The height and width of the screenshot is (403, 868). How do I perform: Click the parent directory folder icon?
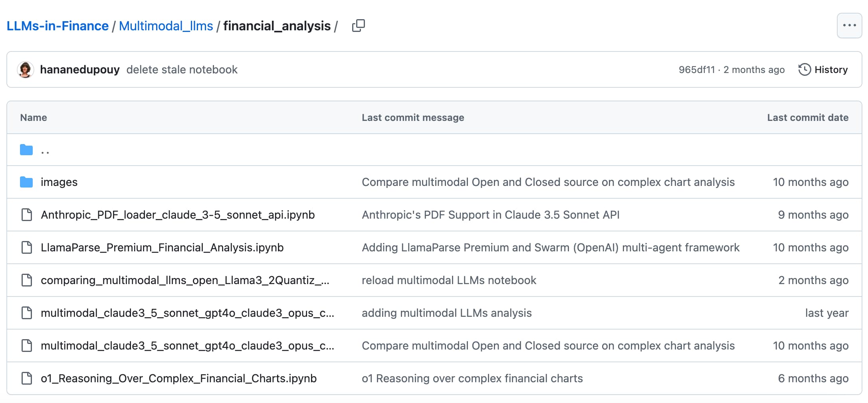[26, 150]
